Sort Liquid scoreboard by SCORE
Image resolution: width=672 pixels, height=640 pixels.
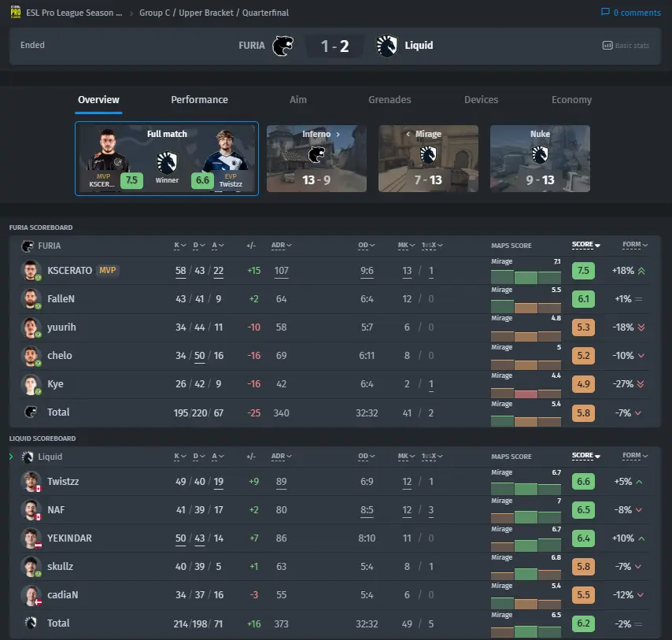586,455
